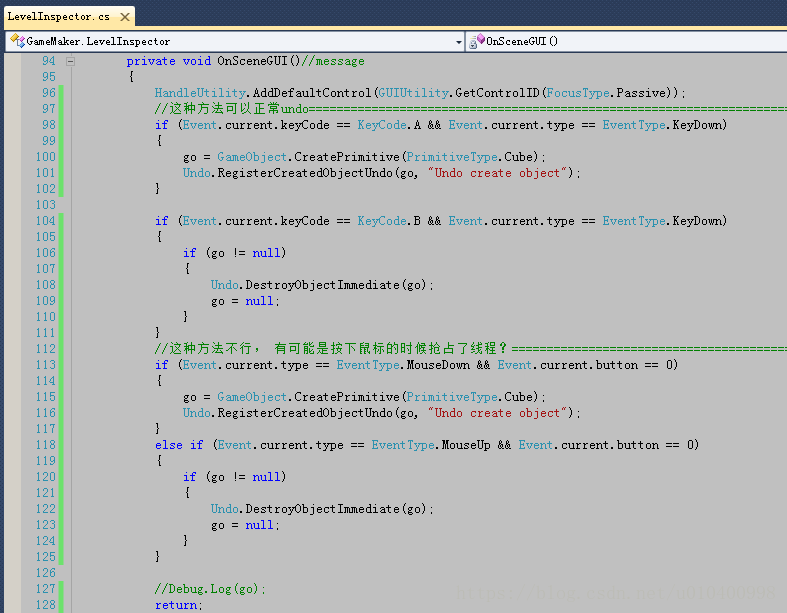Click 'EventType.MouseUp' on line 118
The height and width of the screenshot is (613, 787).
pyautogui.click(x=431, y=445)
